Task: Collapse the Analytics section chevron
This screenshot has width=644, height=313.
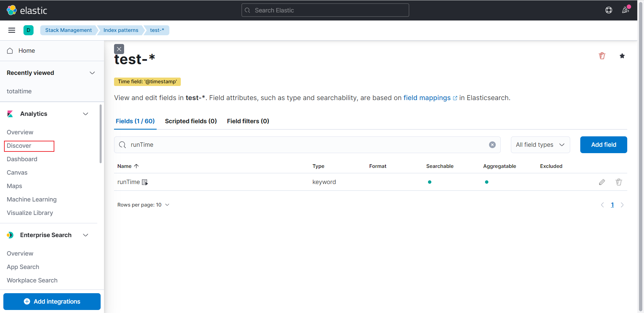Action: coord(86,114)
